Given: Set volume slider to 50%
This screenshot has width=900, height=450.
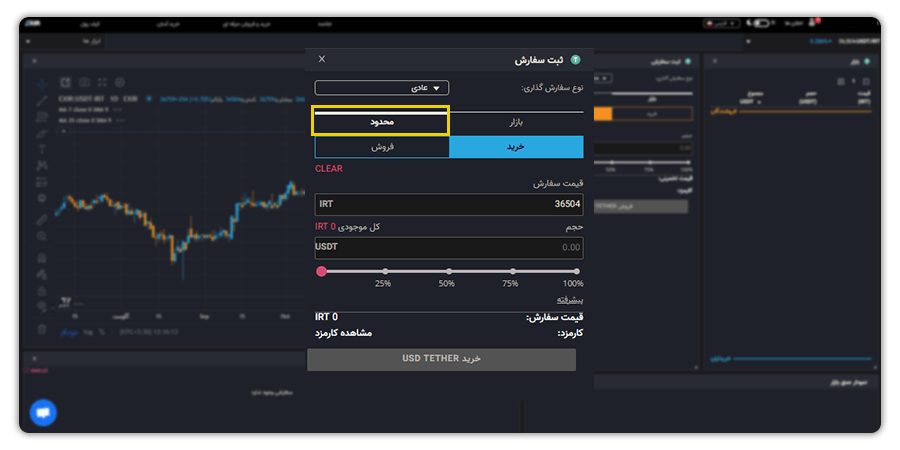Looking at the screenshot, I should point(449,271).
